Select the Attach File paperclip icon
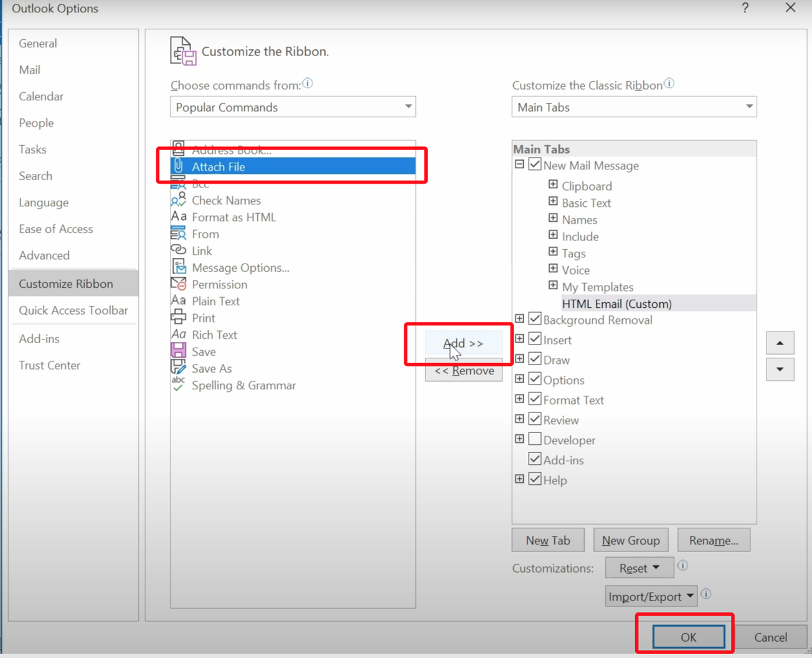Image resolution: width=812 pixels, height=658 pixels. tap(179, 166)
